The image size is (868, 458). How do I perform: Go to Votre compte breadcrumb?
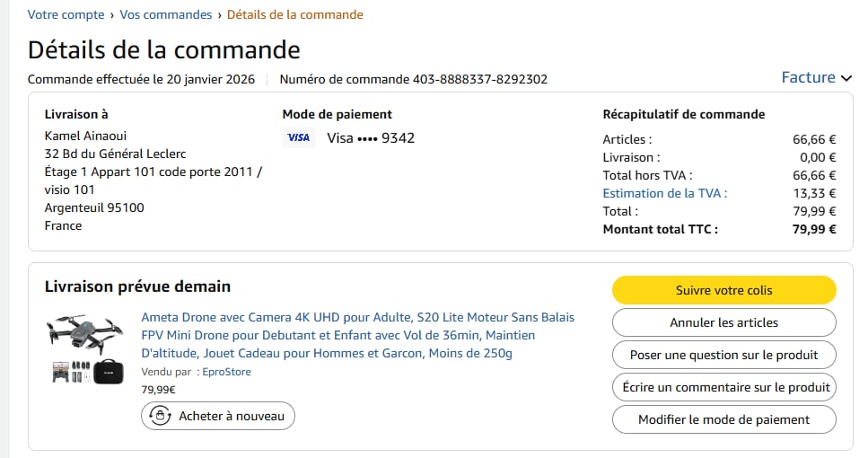tap(66, 15)
